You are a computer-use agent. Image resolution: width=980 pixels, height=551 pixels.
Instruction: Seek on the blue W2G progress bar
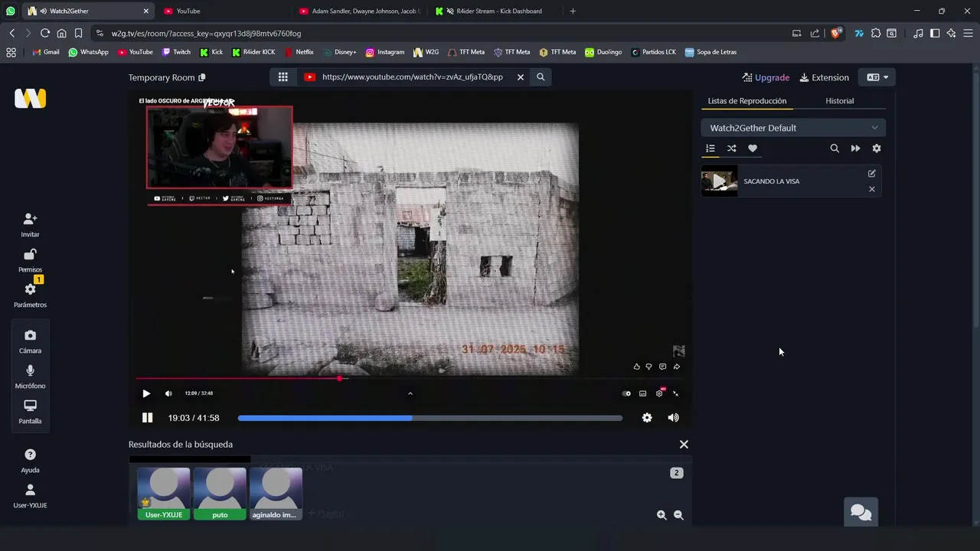(x=430, y=418)
